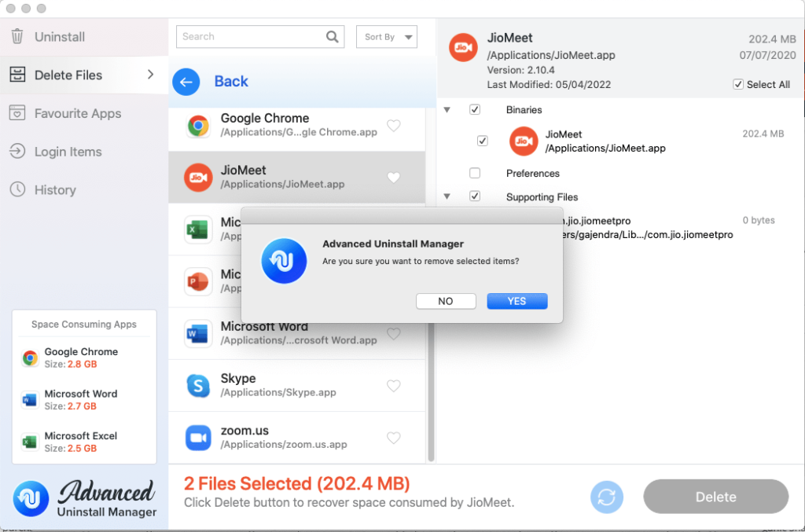The height and width of the screenshot is (532, 805).
Task: Uncheck the Supporting Files checkbox
Action: click(x=475, y=196)
